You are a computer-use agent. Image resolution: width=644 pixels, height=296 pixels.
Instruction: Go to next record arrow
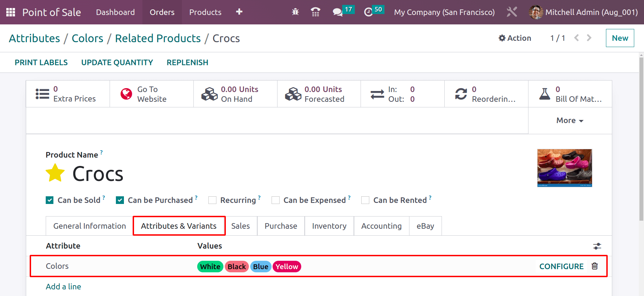[589, 38]
